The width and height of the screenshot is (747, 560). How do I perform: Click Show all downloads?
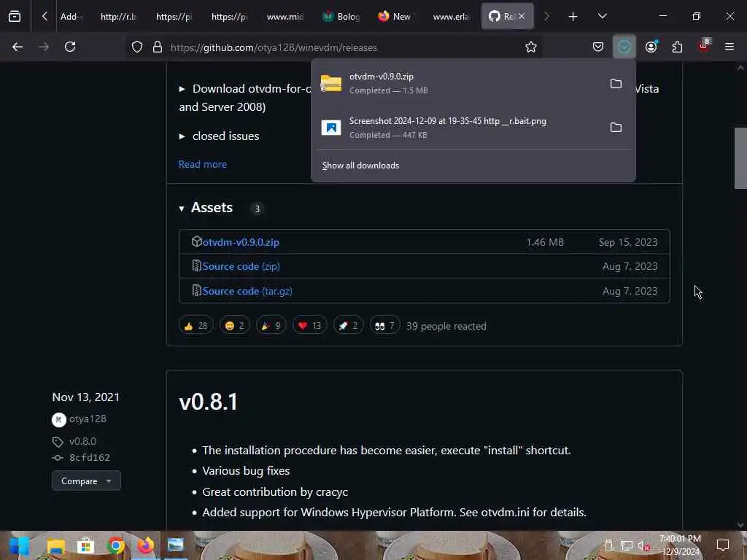click(360, 166)
